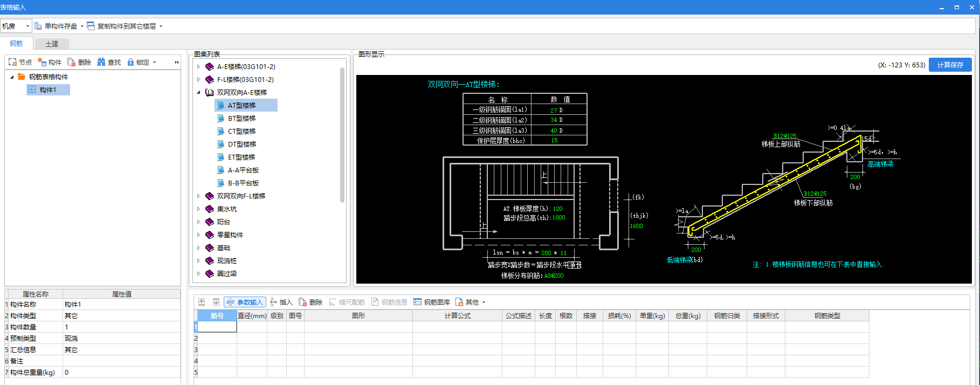This screenshot has width=980, height=385.
Task: Click the 保护层厚度 value 15
Action: (554, 140)
